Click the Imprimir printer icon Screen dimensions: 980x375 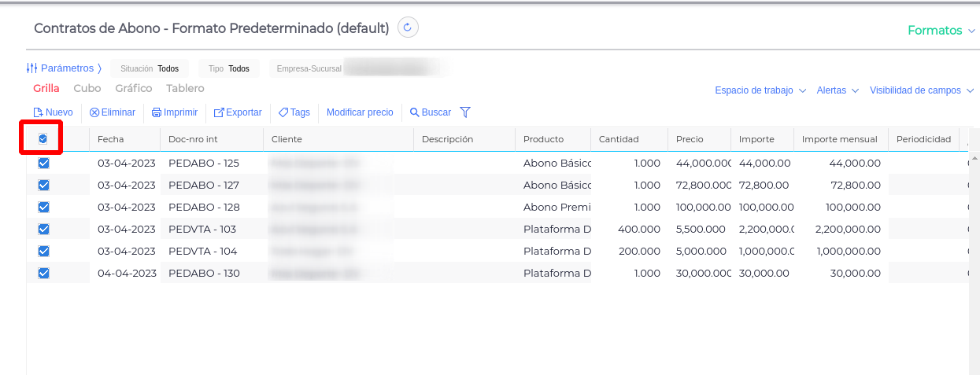point(157,112)
